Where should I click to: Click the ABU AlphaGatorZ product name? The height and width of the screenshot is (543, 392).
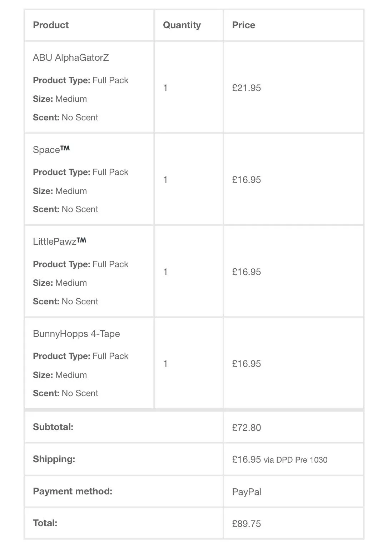coord(71,58)
